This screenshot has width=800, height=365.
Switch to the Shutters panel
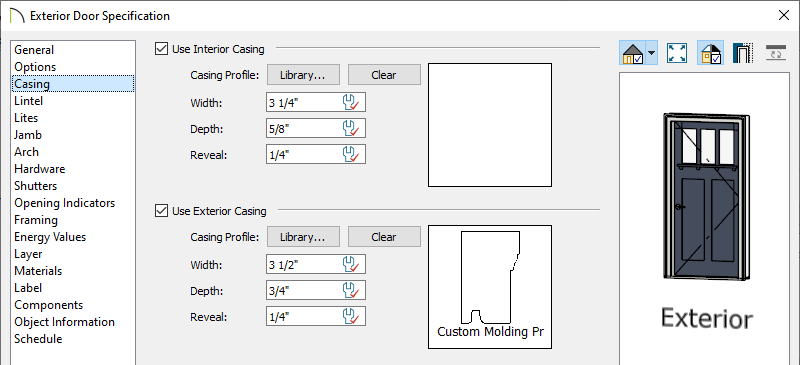click(x=36, y=186)
